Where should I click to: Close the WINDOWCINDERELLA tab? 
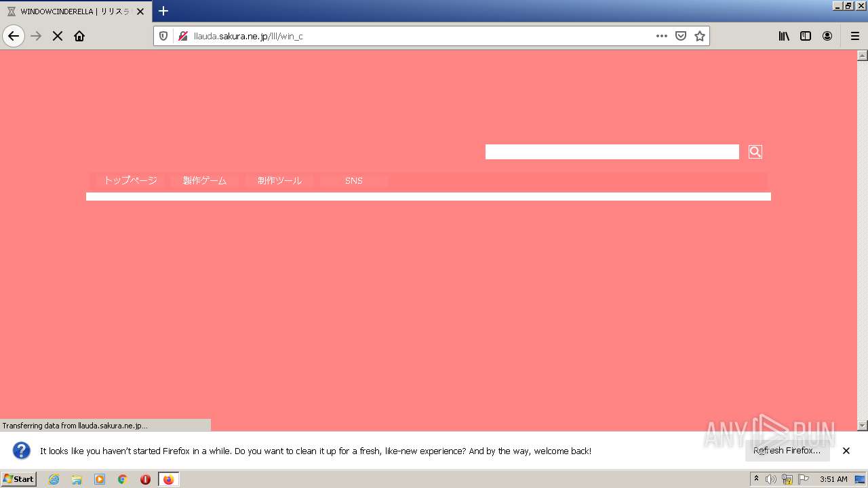(140, 12)
